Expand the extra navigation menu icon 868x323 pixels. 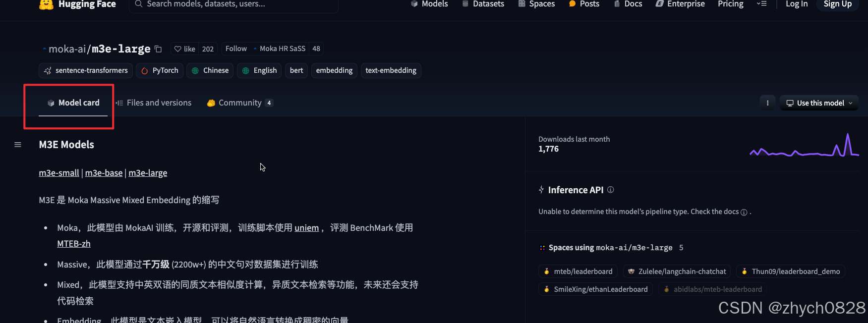pos(762,4)
